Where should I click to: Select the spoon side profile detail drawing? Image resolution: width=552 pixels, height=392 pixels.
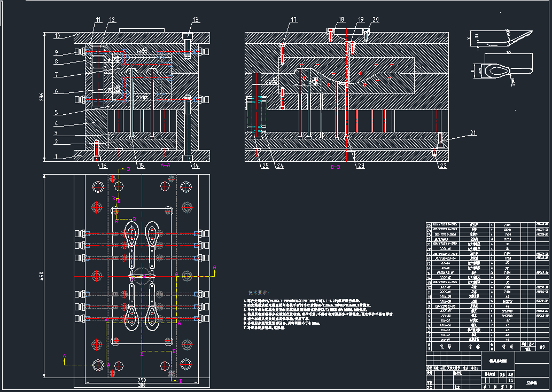501,38
